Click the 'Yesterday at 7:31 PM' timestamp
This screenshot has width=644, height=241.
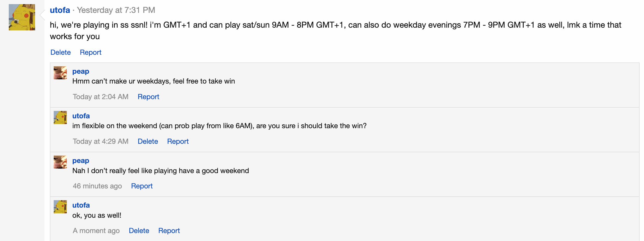click(116, 10)
